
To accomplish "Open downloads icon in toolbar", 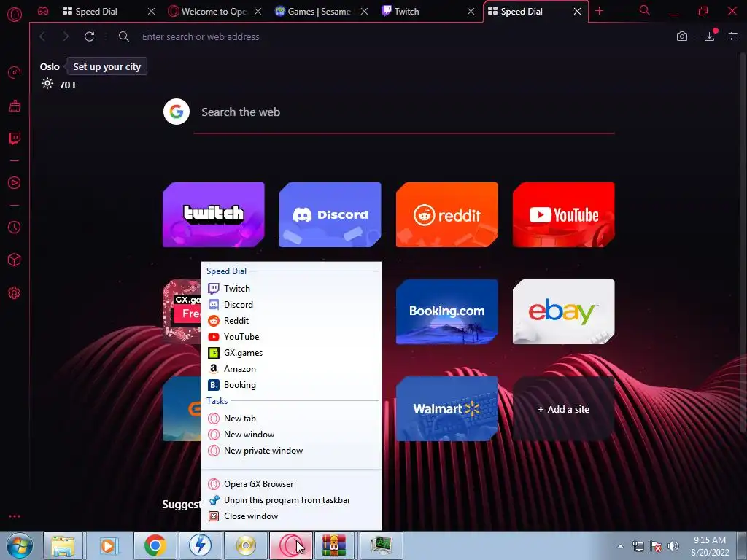I will (x=709, y=36).
